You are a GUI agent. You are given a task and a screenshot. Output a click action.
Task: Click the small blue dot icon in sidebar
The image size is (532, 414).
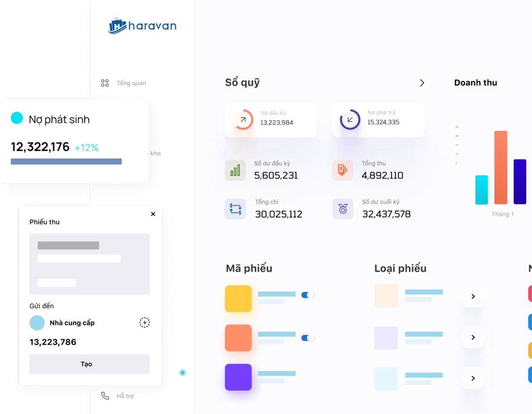click(183, 373)
